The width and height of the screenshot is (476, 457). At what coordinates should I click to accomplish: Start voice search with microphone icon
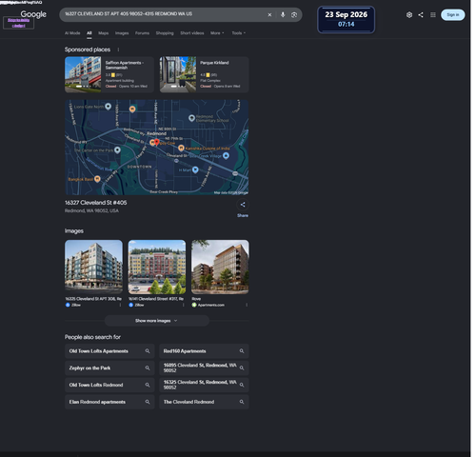pyautogui.click(x=283, y=15)
